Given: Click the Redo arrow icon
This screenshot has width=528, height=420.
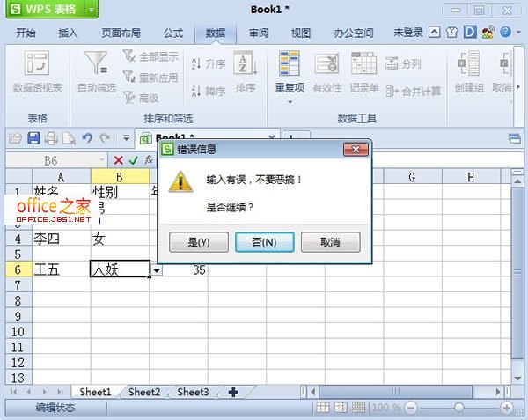Looking at the screenshot, I should click(x=105, y=138).
